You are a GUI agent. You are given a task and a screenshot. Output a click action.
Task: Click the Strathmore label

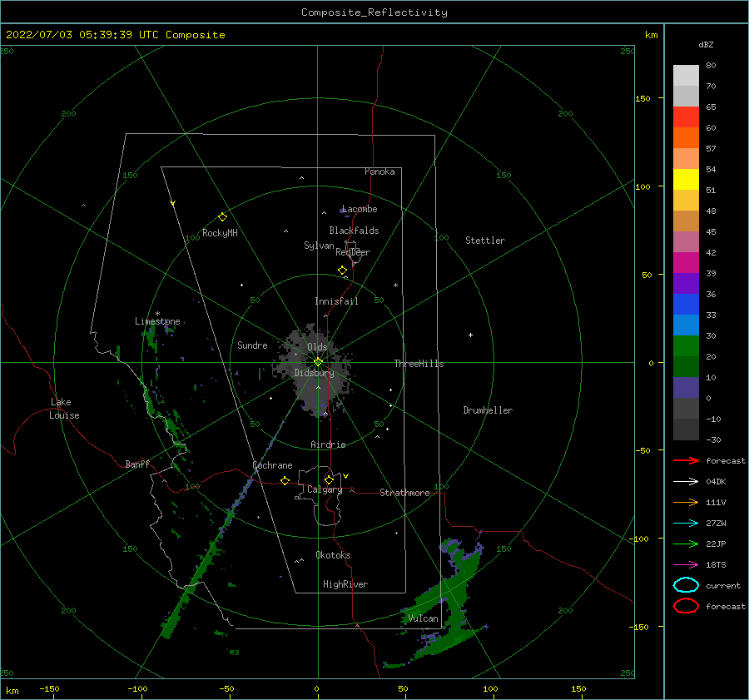pyautogui.click(x=404, y=493)
